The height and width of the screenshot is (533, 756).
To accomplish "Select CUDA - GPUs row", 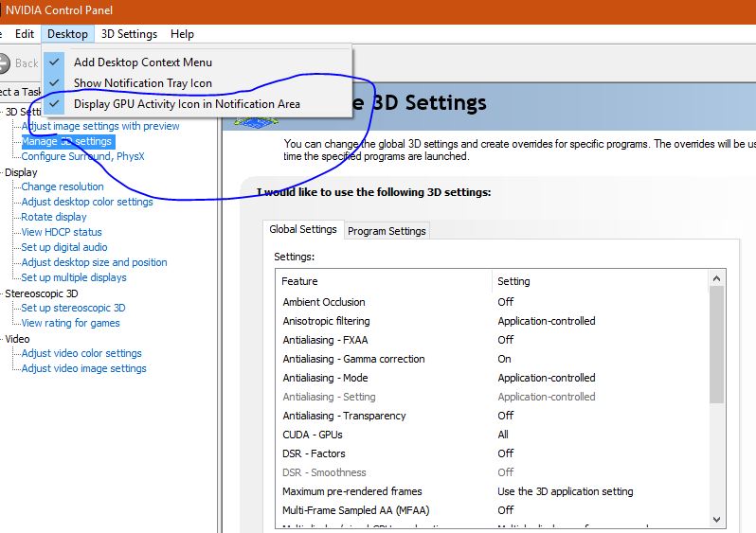I will [492, 435].
